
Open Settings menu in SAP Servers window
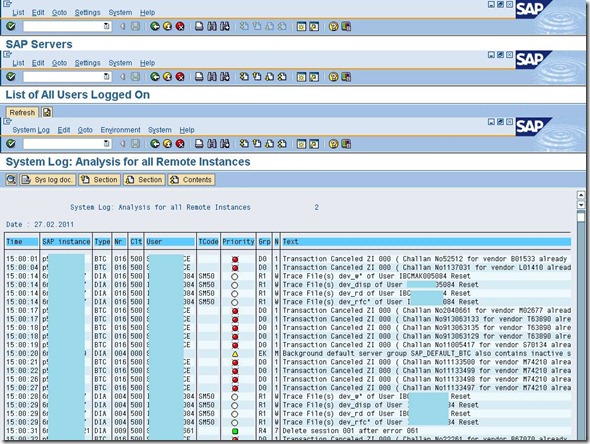tap(87, 12)
